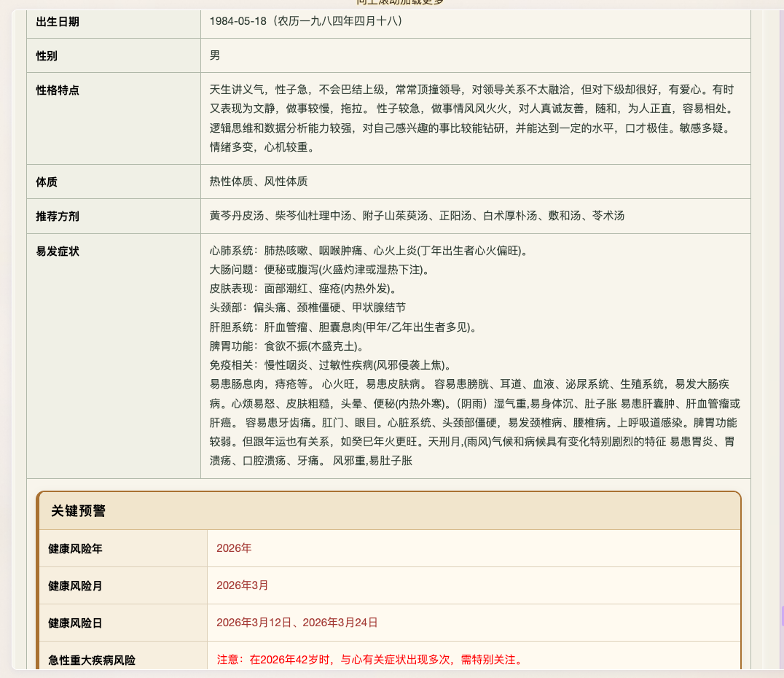
Task: Click the 肝胆系统 symptom line
Action: (x=343, y=327)
